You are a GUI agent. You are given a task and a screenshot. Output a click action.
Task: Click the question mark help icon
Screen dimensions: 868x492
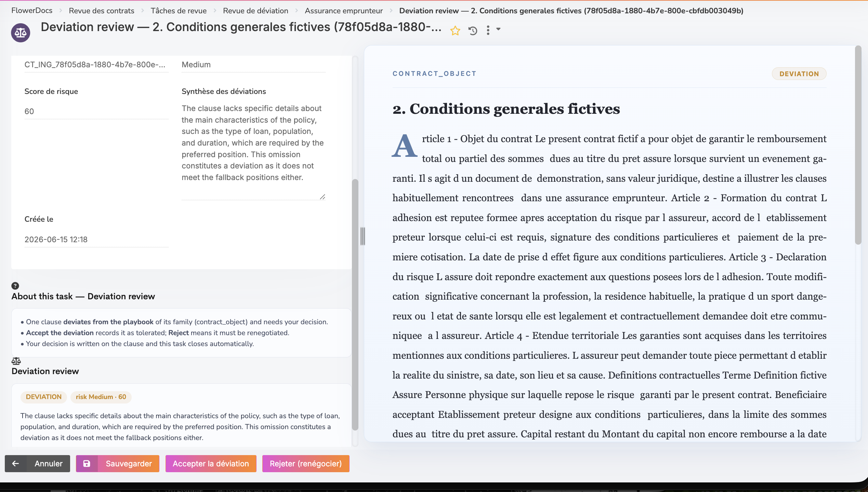click(15, 286)
